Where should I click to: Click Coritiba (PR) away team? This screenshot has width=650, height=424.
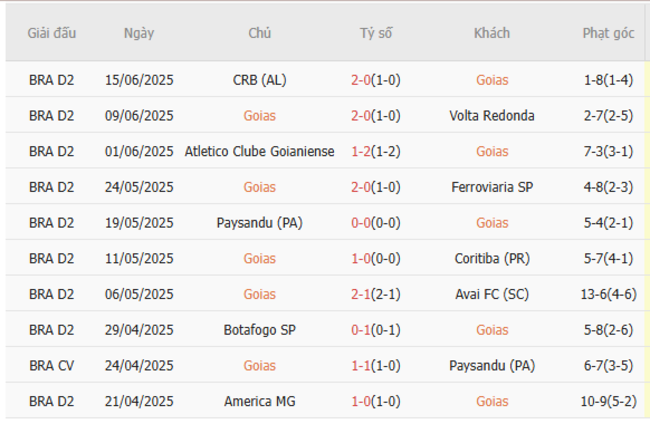(x=492, y=259)
